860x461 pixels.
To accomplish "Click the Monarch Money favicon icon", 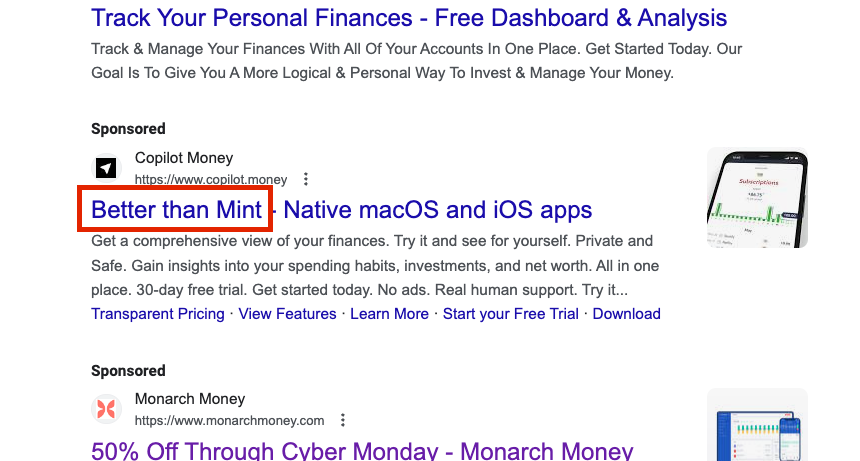I will pyautogui.click(x=106, y=409).
